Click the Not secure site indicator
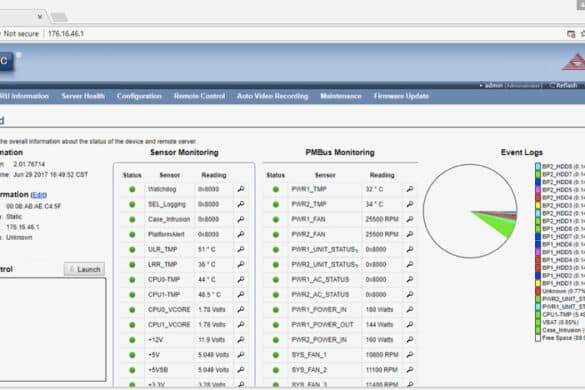The height and width of the screenshot is (390, 585). point(20,34)
